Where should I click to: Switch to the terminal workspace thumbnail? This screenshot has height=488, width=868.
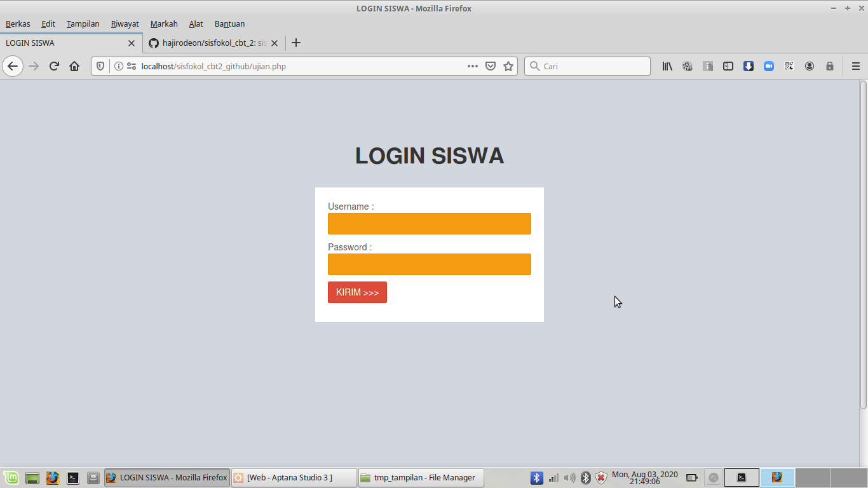(x=742, y=478)
